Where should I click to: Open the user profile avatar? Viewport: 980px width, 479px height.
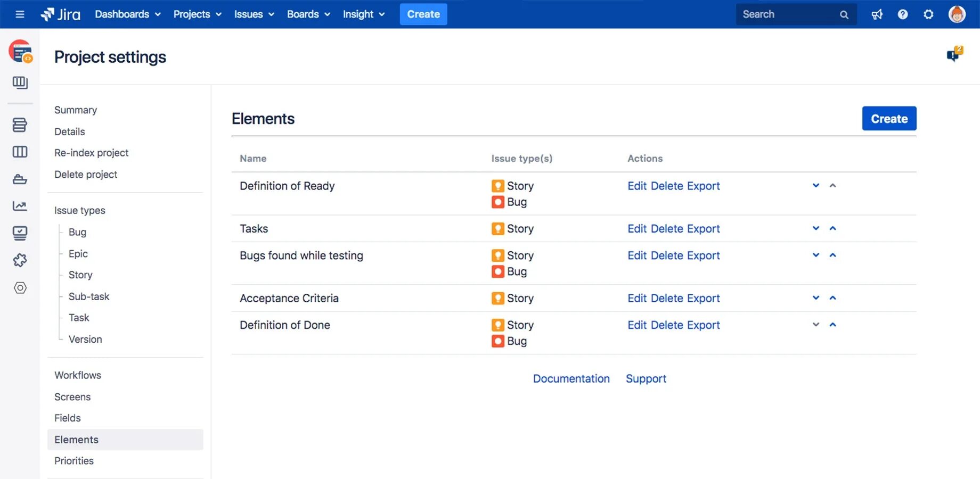(957, 14)
